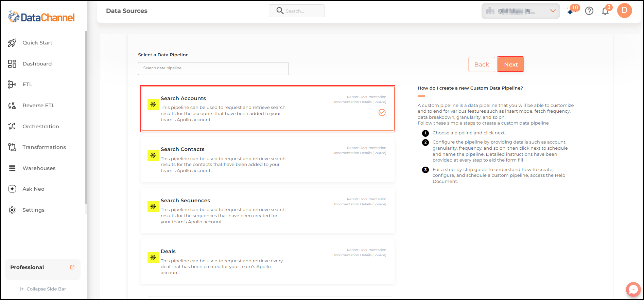This screenshot has height=300, width=644.
Task: Click the Apollo icon on Search Contacts card
Action: 153,155
